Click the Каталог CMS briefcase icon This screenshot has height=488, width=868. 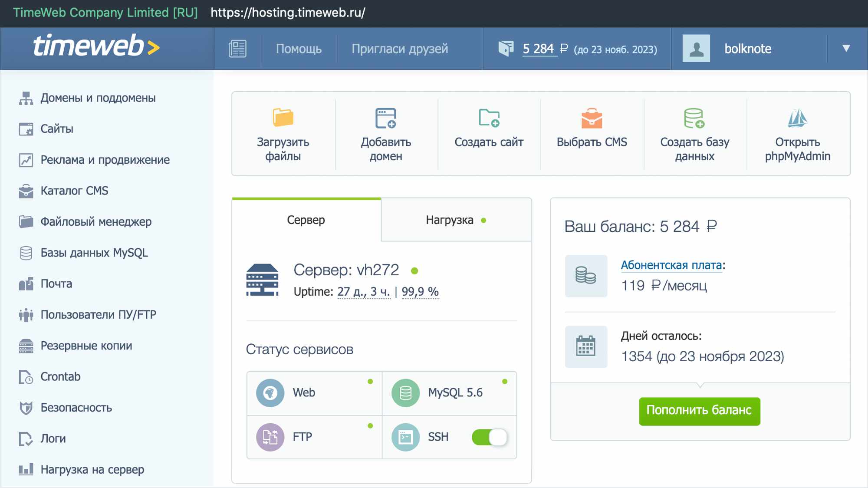[x=26, y=191]
